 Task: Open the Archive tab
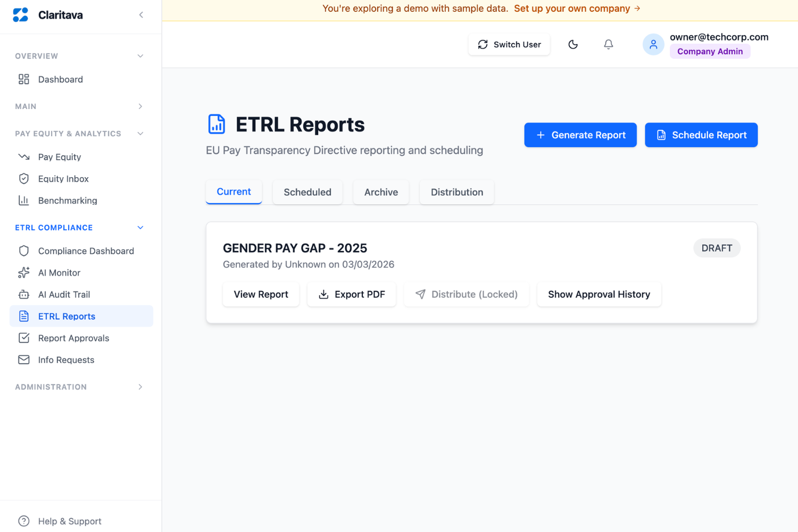381,192
